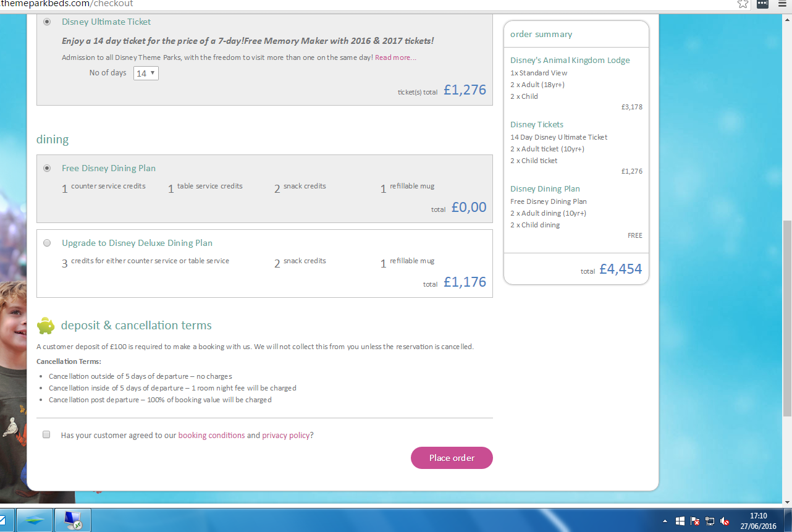Open the network connection tray icon
This screenshot has height=532, width=792.
point(710,521)
